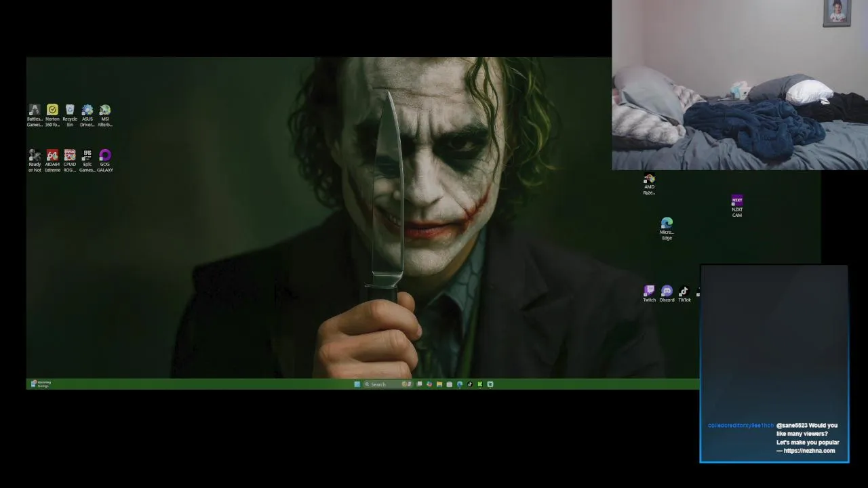Open the TikTok desktop shortcut
Image resolution: width=868 pixels, height=488 pixels.
684,293
